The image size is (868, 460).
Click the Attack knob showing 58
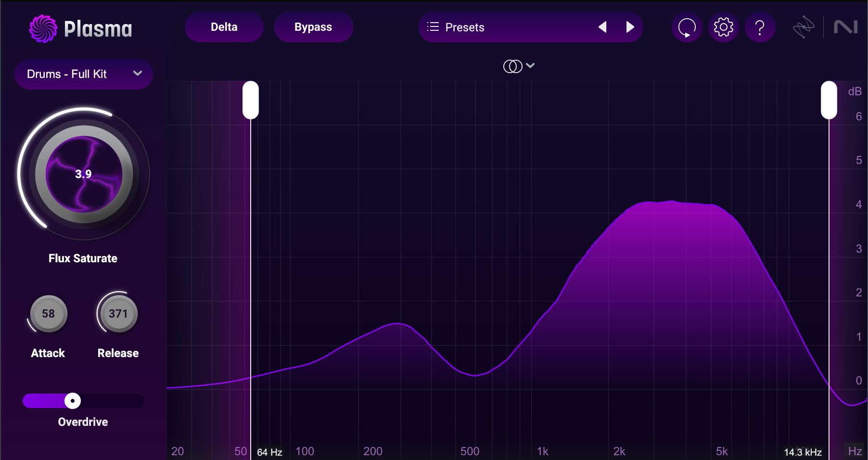click(x=48, y=314)
